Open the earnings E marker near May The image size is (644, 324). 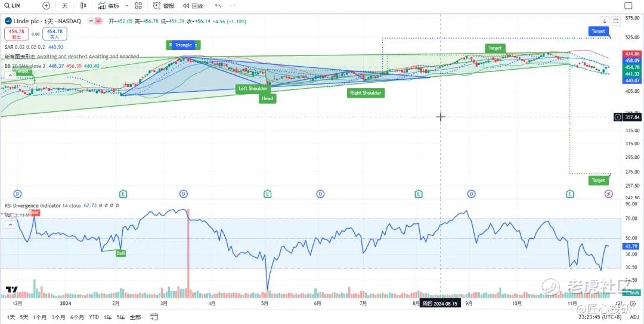click(267, 194)
